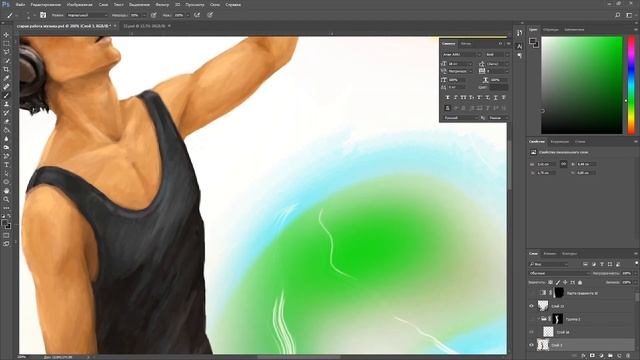Screen dimensions: 640x360
Task: Toggle lock transparent pixels
Action: [550, 282]
